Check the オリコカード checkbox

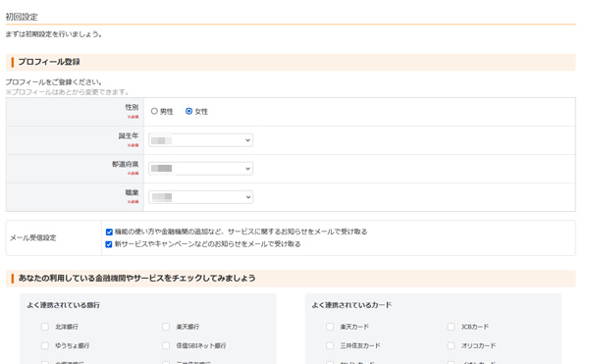452,345
